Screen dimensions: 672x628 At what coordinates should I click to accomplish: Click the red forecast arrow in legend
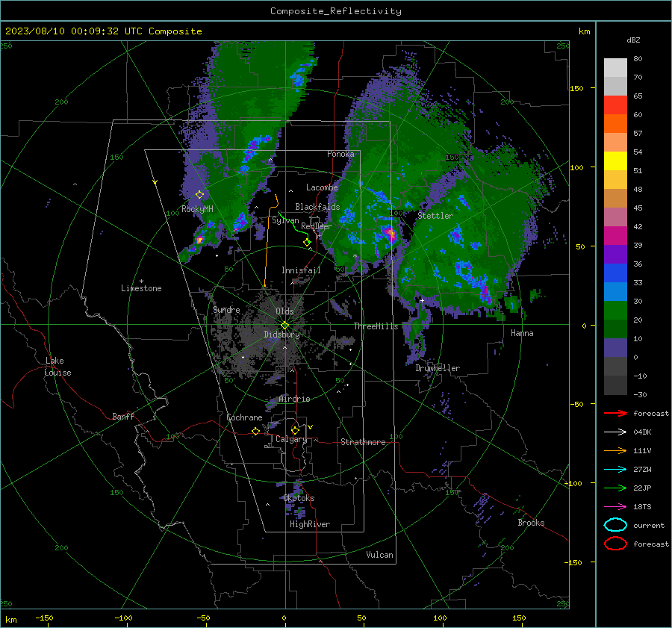615,413
